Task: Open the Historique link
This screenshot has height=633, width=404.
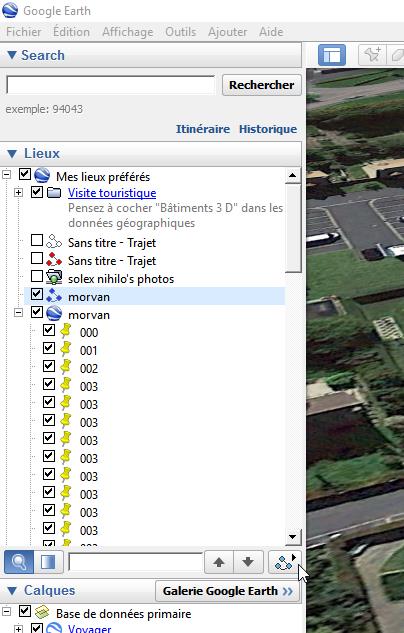Action: tap(268, 129)
